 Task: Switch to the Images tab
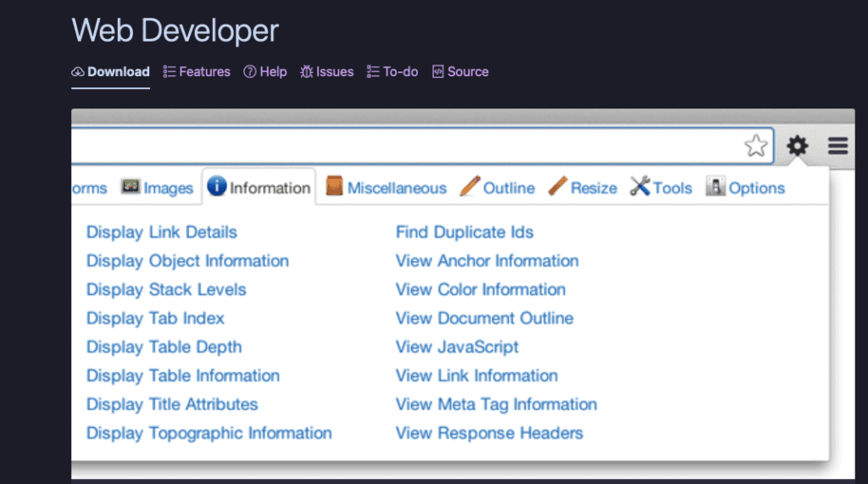158,188
